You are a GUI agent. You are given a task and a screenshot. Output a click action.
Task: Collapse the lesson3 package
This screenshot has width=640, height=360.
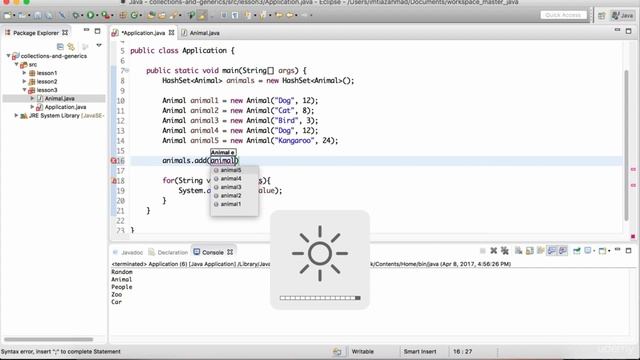[24, 90]
